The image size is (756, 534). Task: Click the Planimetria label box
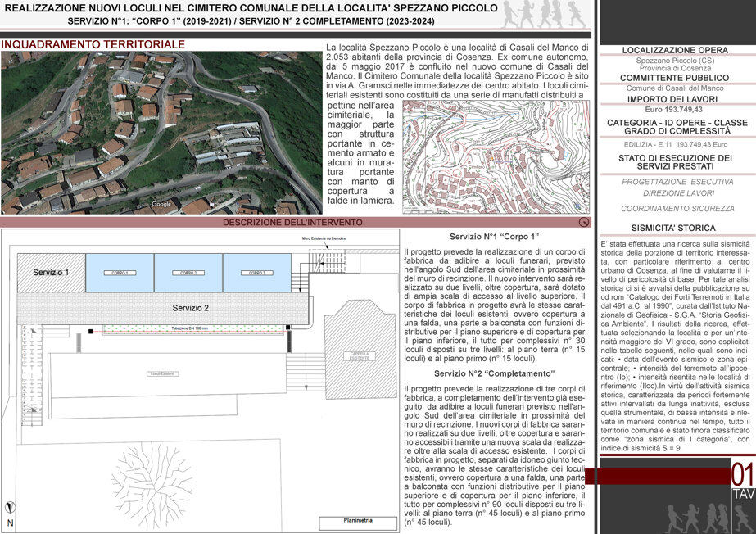pyautogui.click(x=358, y=523)
